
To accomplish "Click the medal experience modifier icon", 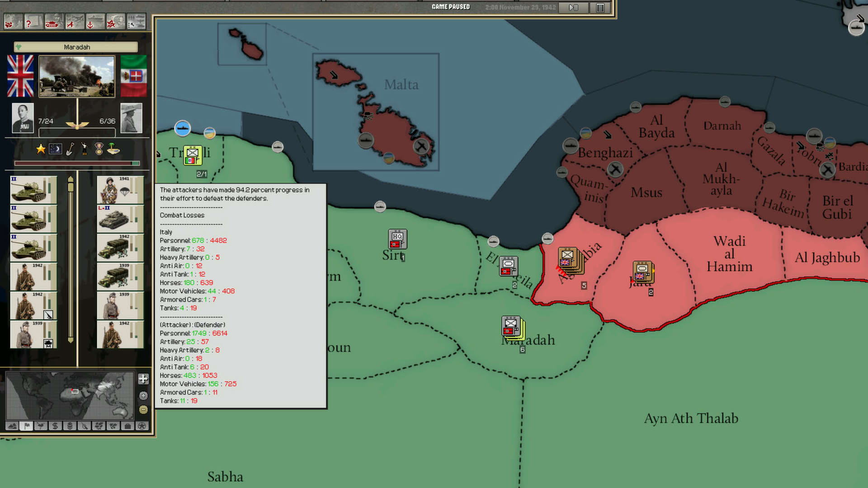I will (99, 149).
